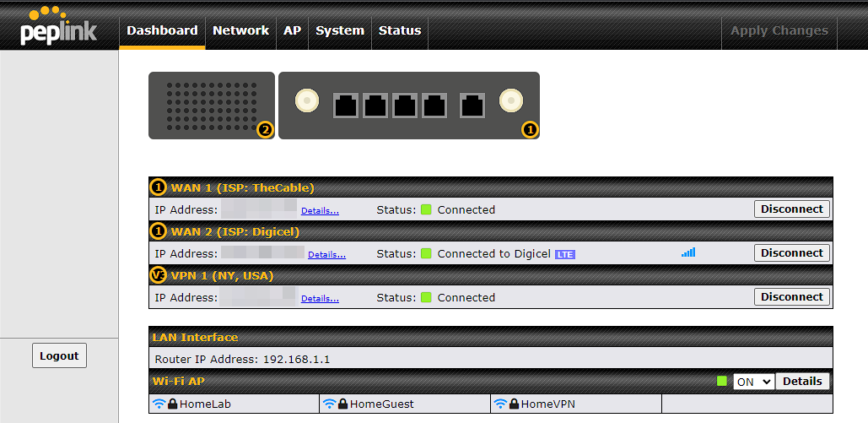Click the Wi-Fi AP green status indicator
The image size is (868, 423).
[x=722, y=381]
